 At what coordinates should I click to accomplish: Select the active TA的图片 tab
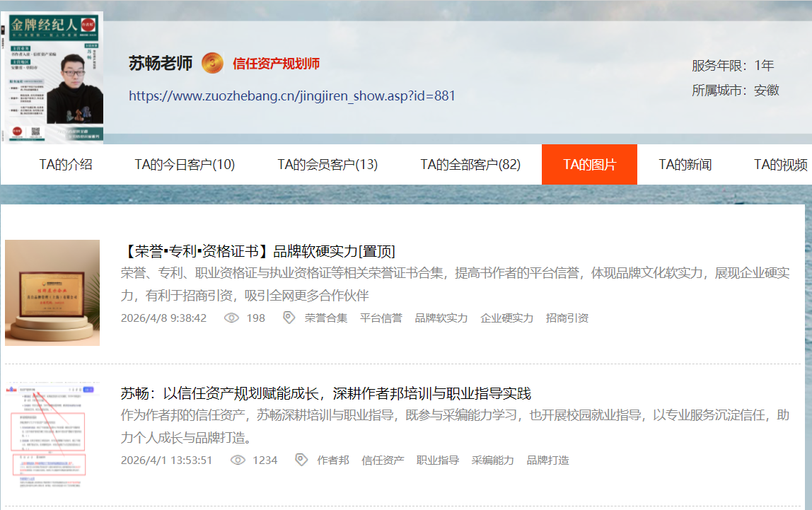589,165
